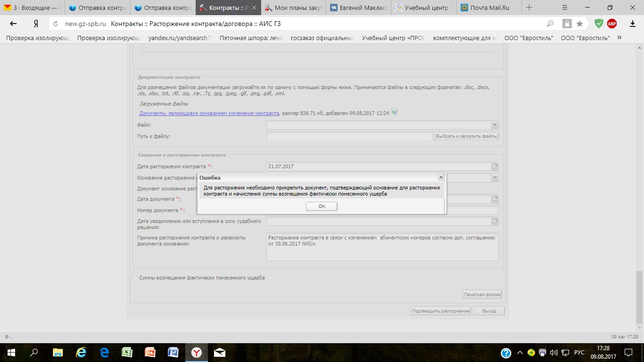Reload the page in address bar

56,24
